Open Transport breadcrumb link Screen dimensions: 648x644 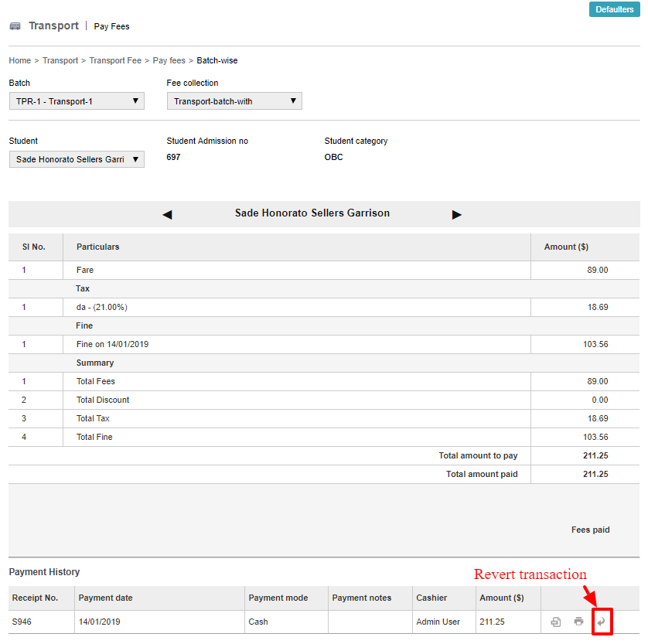(x=60, y=60)
